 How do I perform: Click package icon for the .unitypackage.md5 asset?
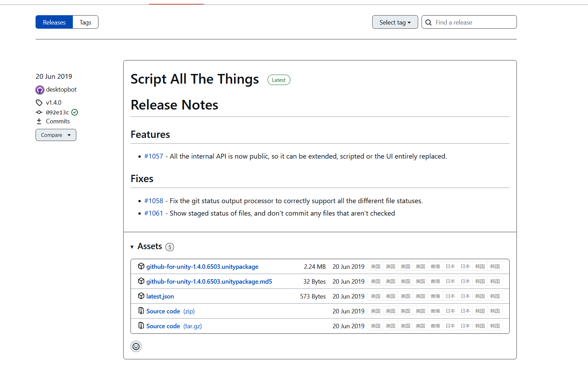click(x=141, y=281)
